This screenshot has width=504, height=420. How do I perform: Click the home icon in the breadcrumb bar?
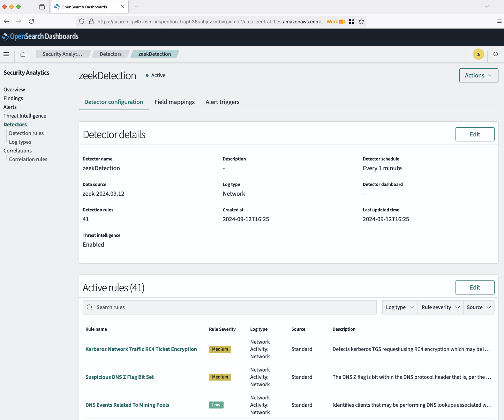tap(23, 54)
